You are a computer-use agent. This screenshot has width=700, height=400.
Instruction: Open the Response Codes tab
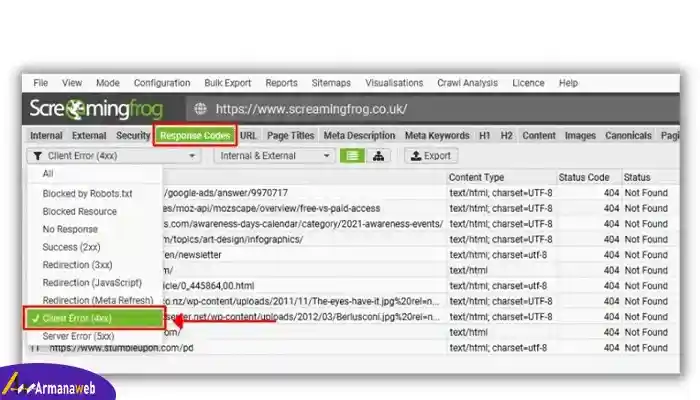coord(195,135)
